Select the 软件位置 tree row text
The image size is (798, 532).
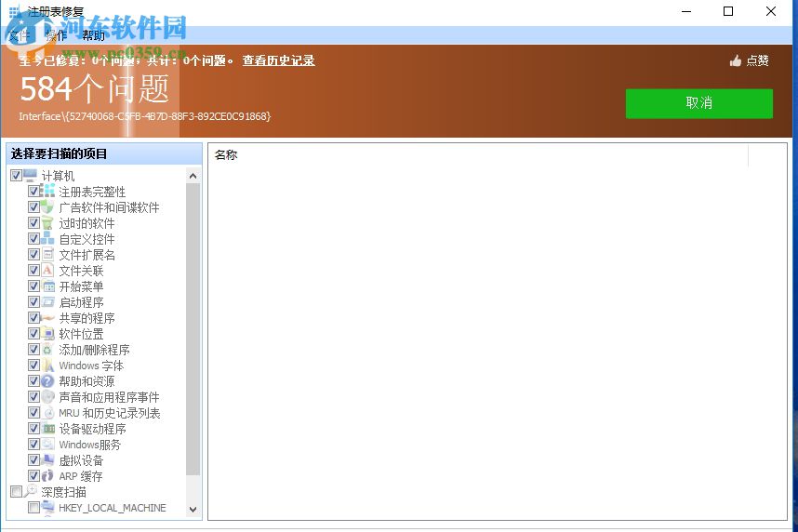[x=81, y=334]
